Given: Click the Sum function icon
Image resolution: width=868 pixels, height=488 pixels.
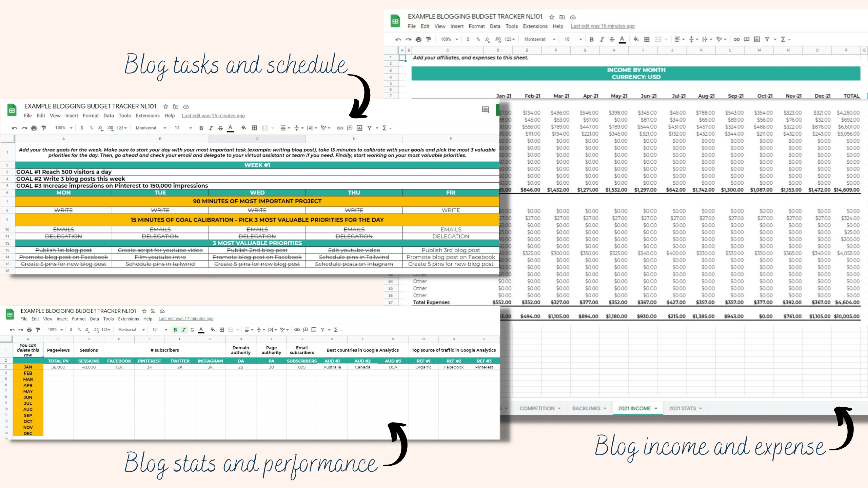Looking at the screenshot, I should point(786,39).
